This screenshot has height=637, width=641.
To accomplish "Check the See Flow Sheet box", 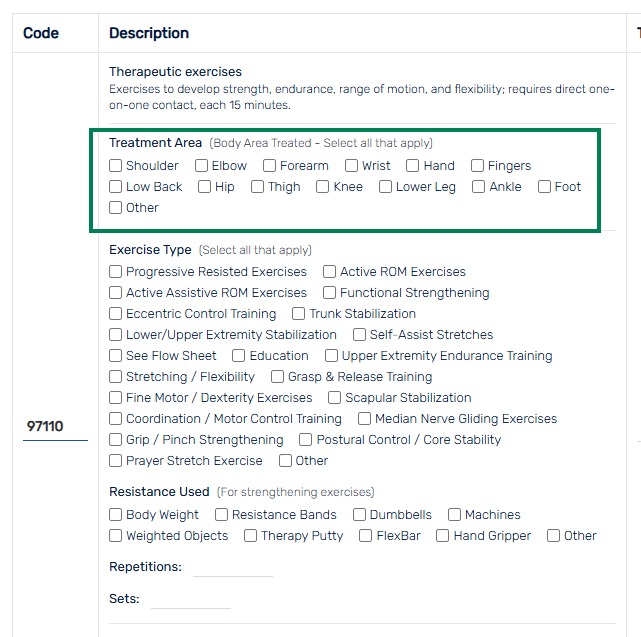I will [x=115, y=356].
